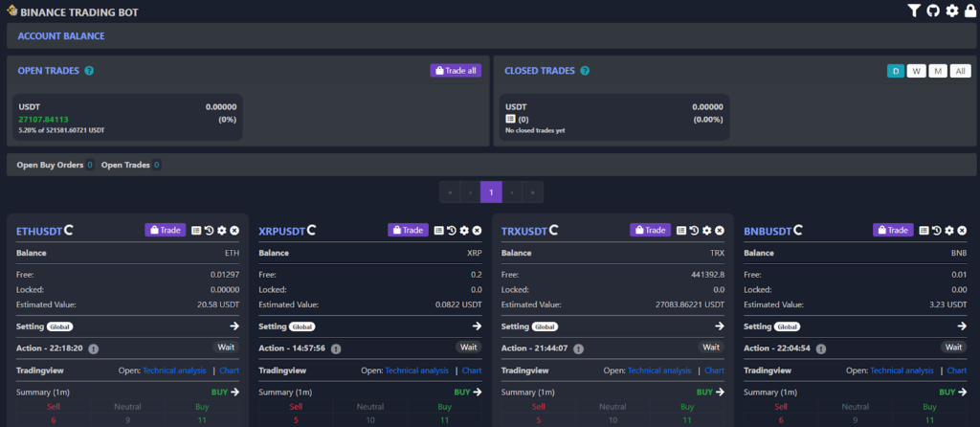Image resolution: width=980 pixels, height=427 pixels.
Task: Click the TRXUSDT Wait action badge
Action: pyautogui.click(x=711, y=347)
